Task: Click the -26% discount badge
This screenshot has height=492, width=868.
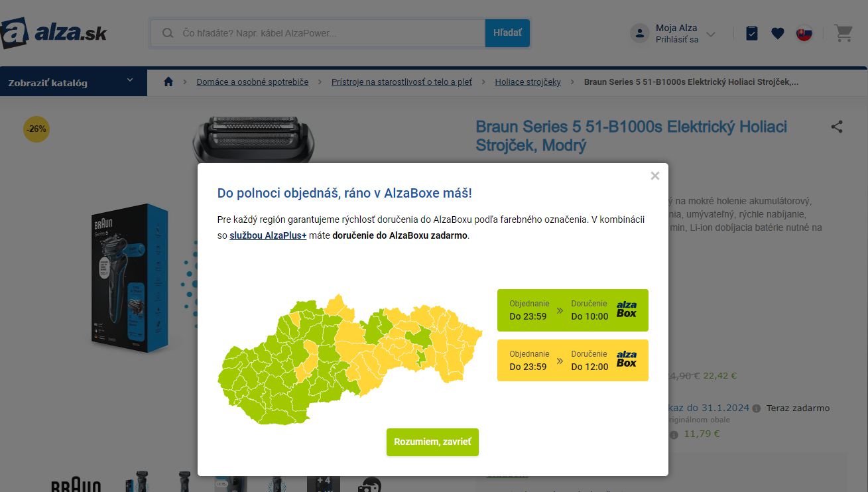Action: coord(36,129)
